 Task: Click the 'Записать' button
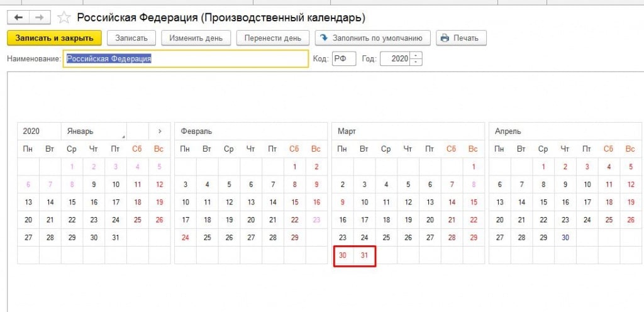(131, 38)
